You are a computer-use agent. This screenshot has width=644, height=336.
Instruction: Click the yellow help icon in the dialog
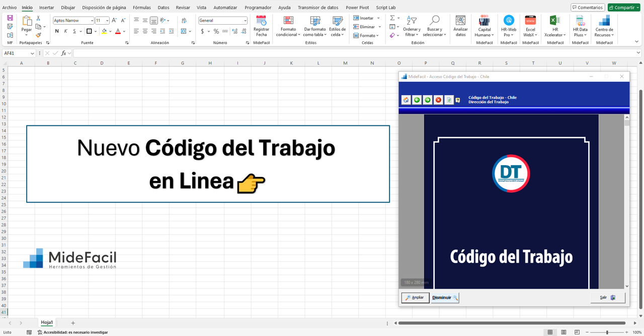click(458, 100)
